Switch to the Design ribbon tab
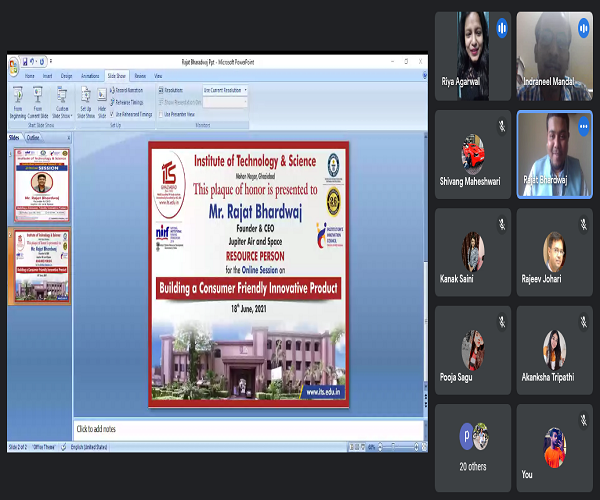600x500 pixels. 67,76
